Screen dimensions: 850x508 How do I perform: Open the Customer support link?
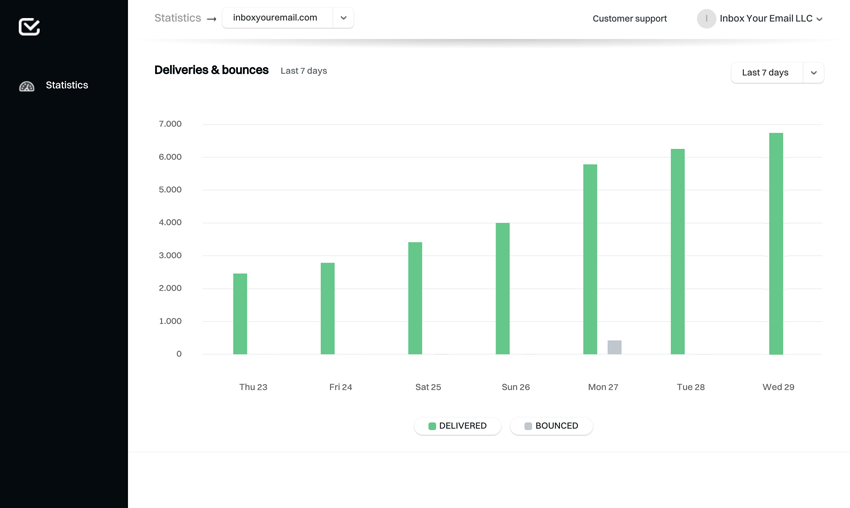click(629, 19)
